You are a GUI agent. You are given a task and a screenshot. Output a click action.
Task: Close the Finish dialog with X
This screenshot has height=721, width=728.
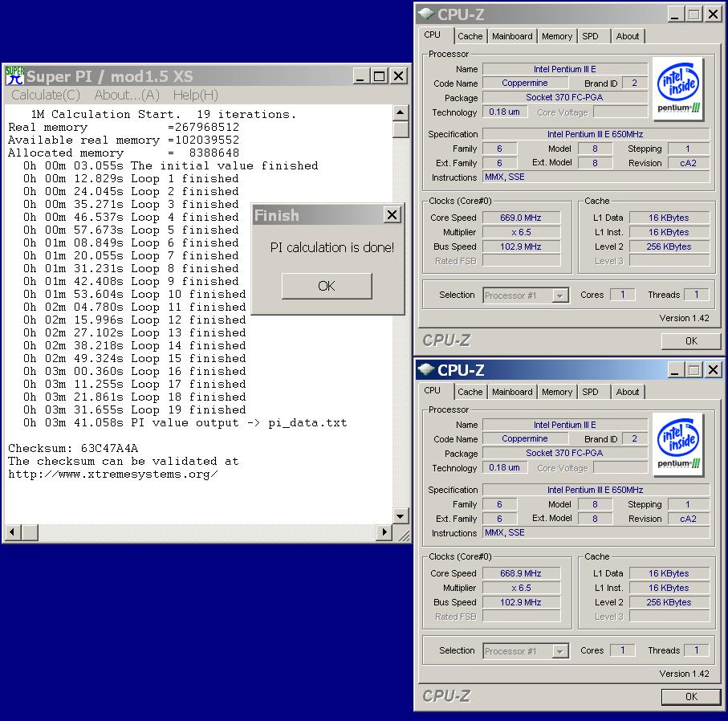point(392,214)
